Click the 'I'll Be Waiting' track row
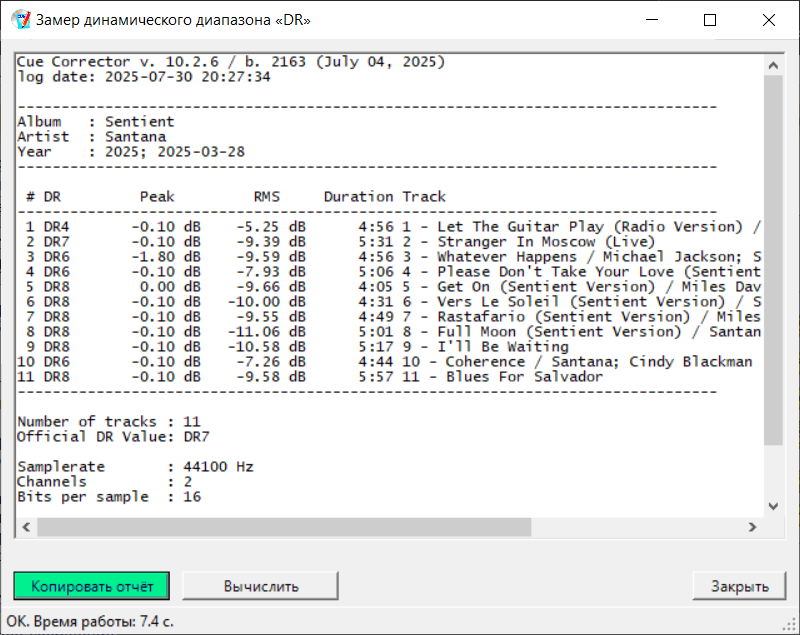 (x=293, y=347)
